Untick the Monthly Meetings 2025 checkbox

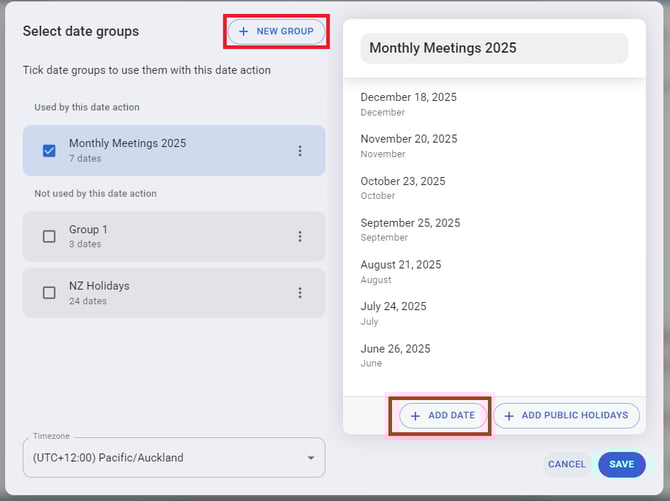tap(49, 151)
